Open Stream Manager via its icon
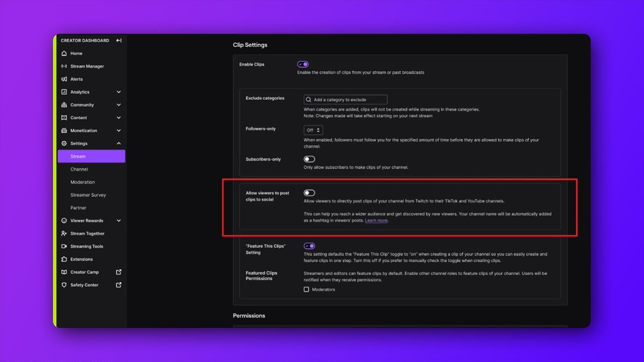This screenshot has height=362, width=644. tap(64, 66)
